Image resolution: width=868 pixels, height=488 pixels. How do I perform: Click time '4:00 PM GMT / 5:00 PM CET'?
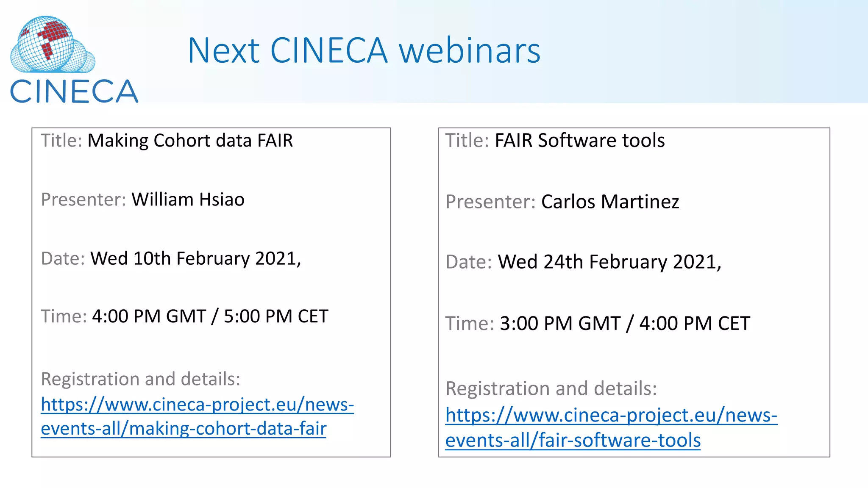[210, 316]
